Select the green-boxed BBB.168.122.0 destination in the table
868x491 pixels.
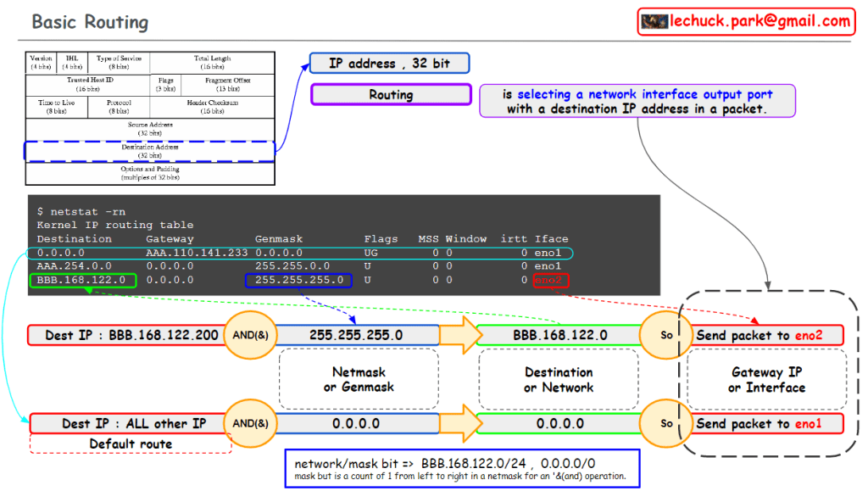[x=82, y=280]
